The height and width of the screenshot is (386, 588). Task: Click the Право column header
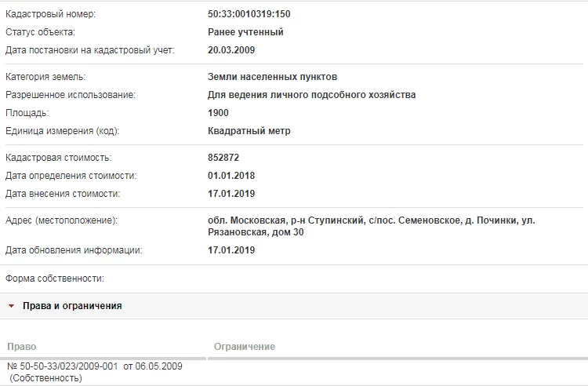tap(22, 347)
